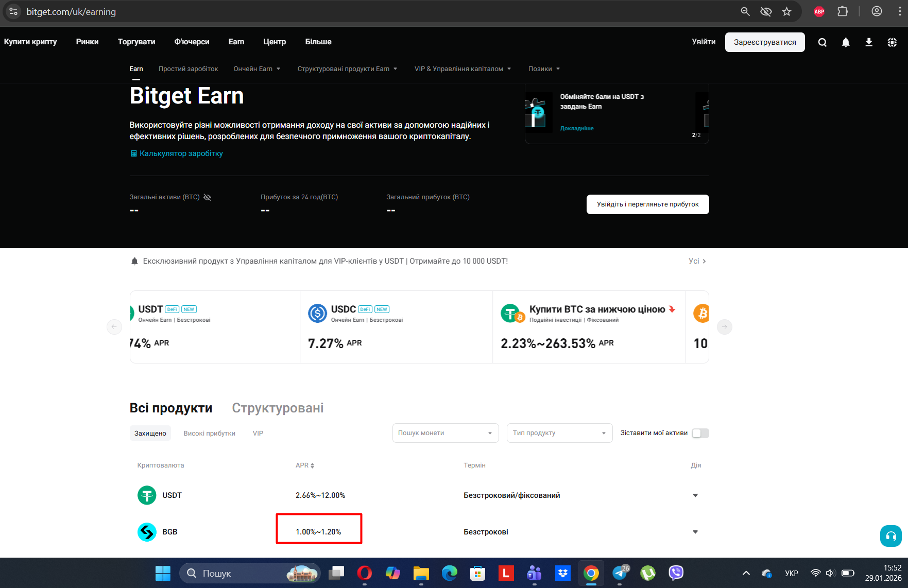The image size is (908, 588).
Task: Click the ABP Adblock extension icon
Action: 819,11
